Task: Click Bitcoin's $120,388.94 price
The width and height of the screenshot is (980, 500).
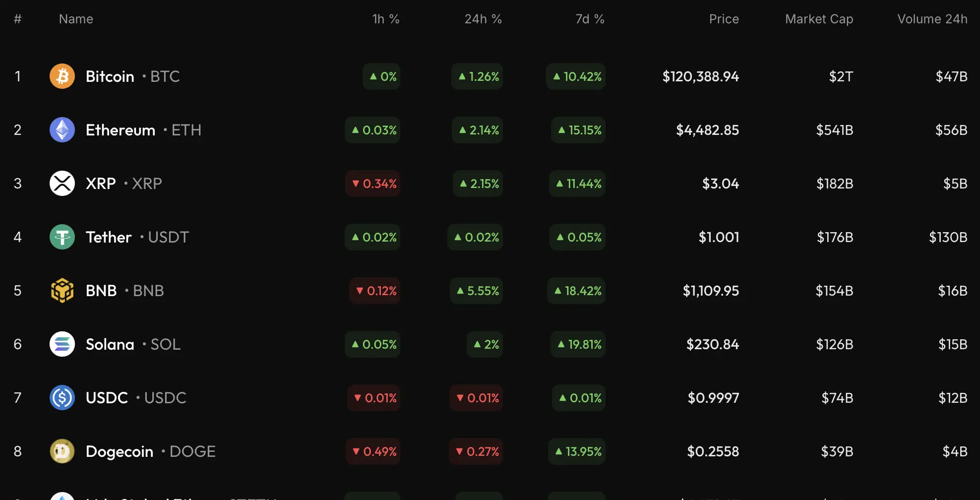Action: pos(700,76)
